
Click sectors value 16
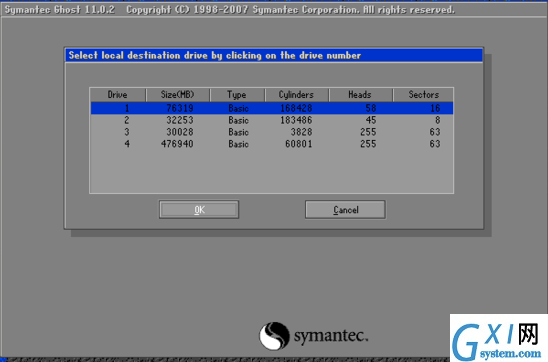click(435, 108)
